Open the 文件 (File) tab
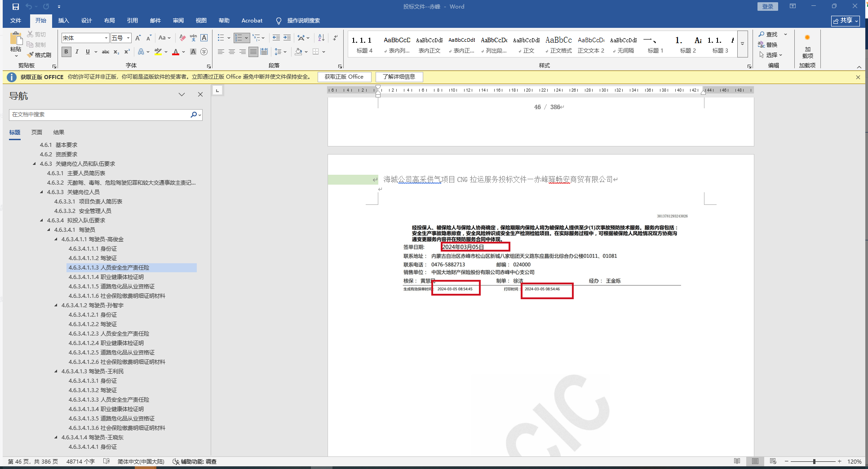868x469 pixels. [16, 21]
